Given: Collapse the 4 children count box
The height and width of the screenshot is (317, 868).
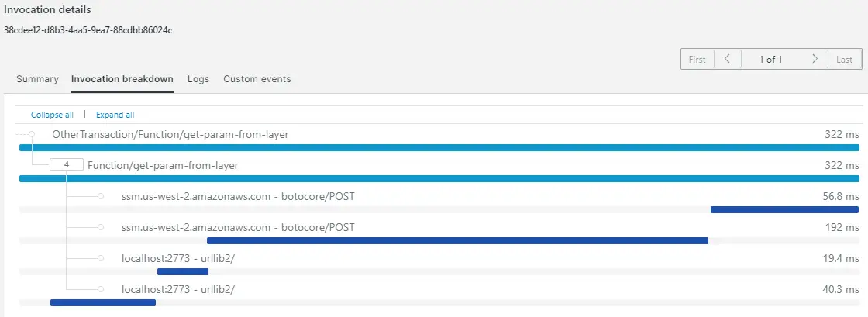Looking at the screenshot, I should pos(67,165).
